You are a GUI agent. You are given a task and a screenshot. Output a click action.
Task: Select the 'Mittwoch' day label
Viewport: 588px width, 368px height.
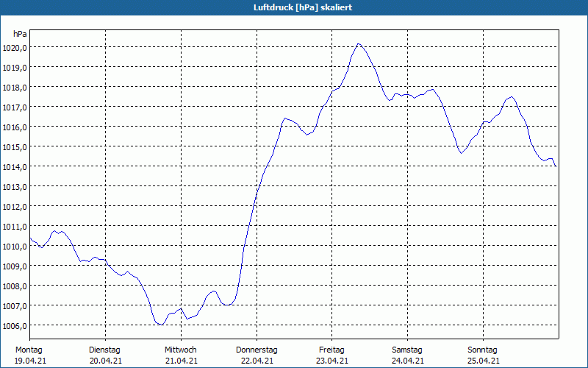tap(181, 350)
